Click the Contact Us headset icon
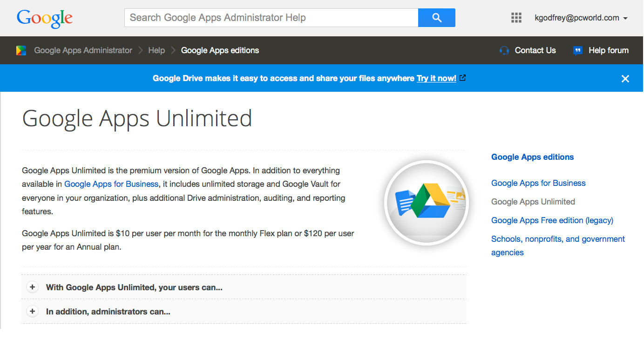644x341 pixels. (x=504, y=51)
